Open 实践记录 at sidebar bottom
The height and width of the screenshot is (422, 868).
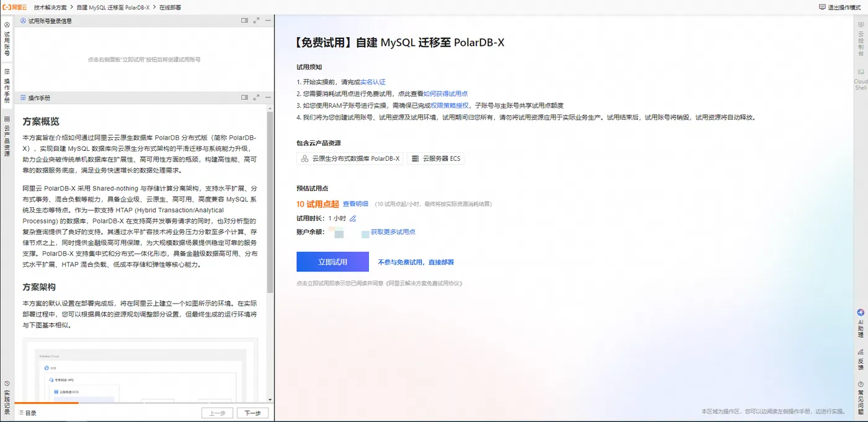7,397
